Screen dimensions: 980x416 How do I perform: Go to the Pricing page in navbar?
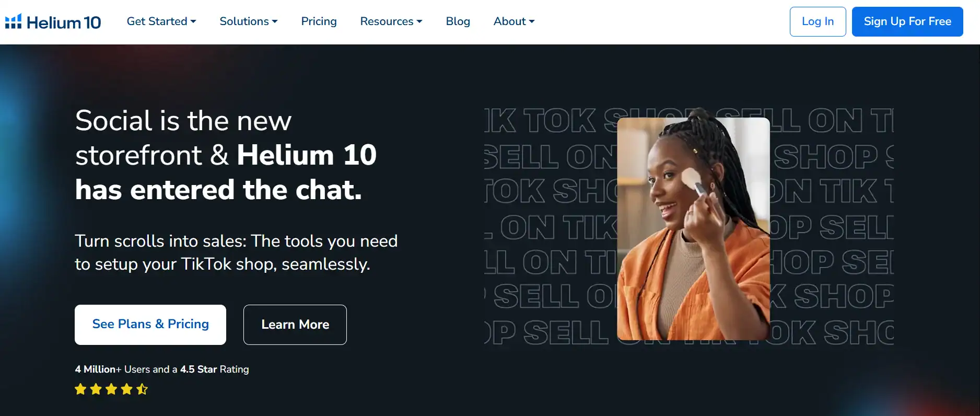(319, 21)
